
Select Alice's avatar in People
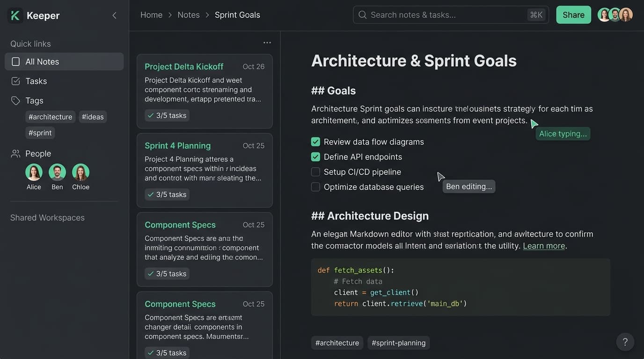(x=34, y=172)
